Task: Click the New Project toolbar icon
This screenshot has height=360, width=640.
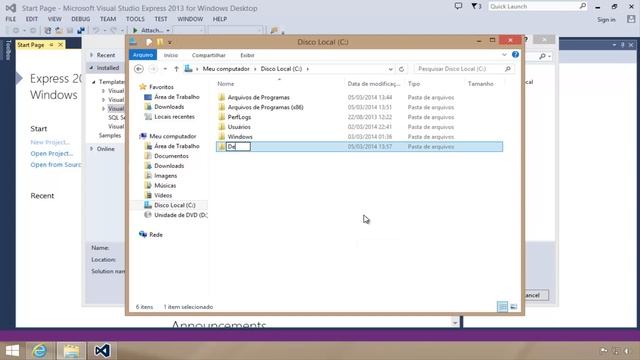Action: point(48,31)
